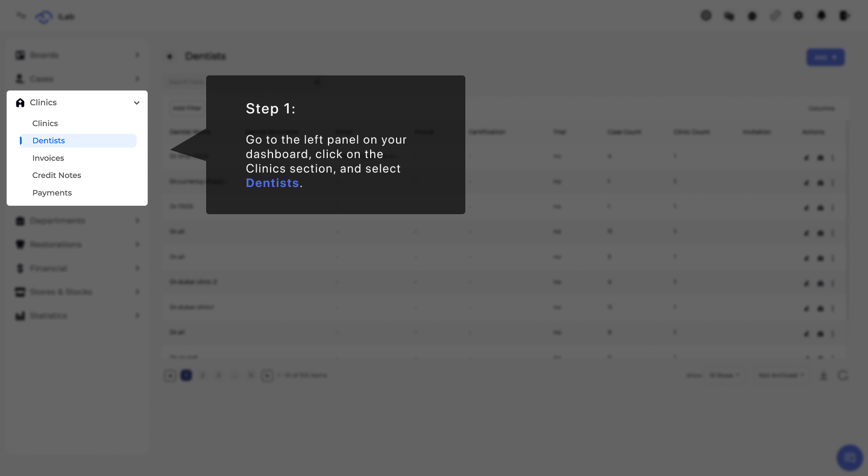This screenshot has width=868, height=476.
Task: Click the blue Add button
Action: pos(825,57)
